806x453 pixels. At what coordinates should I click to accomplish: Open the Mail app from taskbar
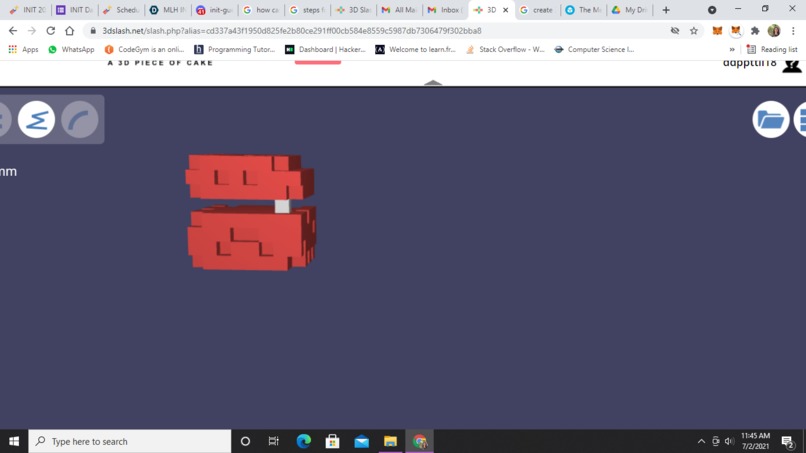click(361, 441)
